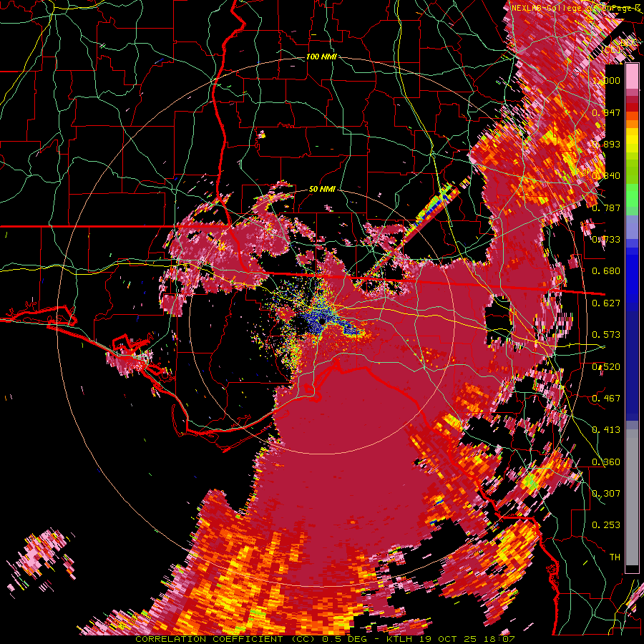The width and height of the screenshot is (644, 644).
Task: Select the 0.893 scale label
Action: [x=606, y=144]
